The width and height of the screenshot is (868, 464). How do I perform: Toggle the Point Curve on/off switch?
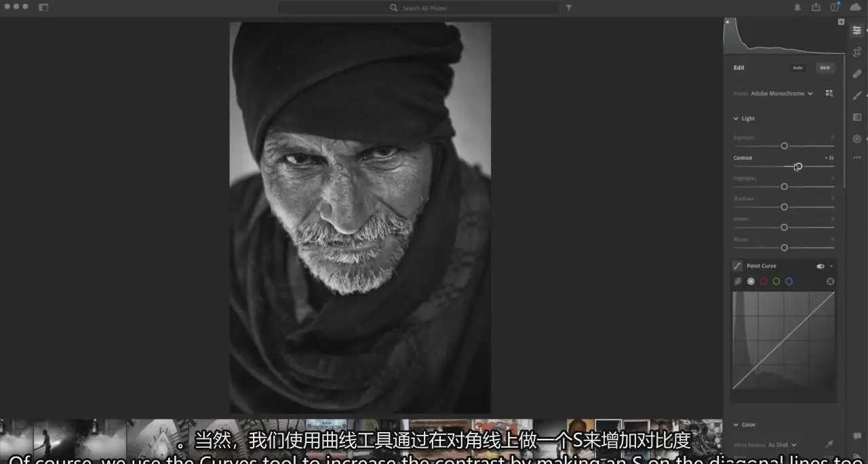click(x=821, y=266)
